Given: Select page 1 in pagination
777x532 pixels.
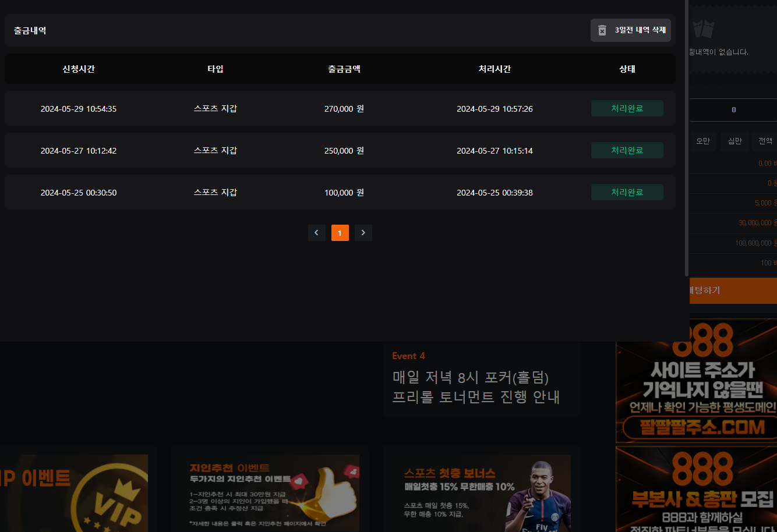Looking at the screenshot, I should (340, 233).
